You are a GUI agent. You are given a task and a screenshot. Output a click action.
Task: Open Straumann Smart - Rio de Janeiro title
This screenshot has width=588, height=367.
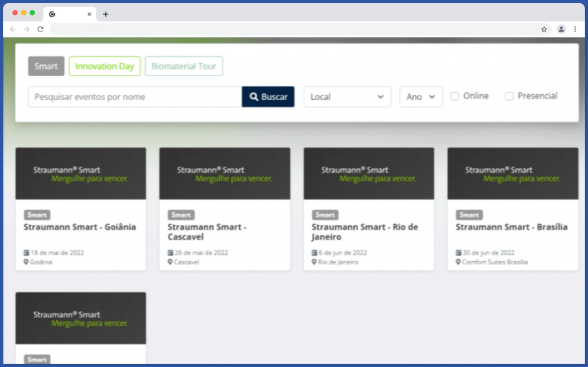tap(364, 232)
